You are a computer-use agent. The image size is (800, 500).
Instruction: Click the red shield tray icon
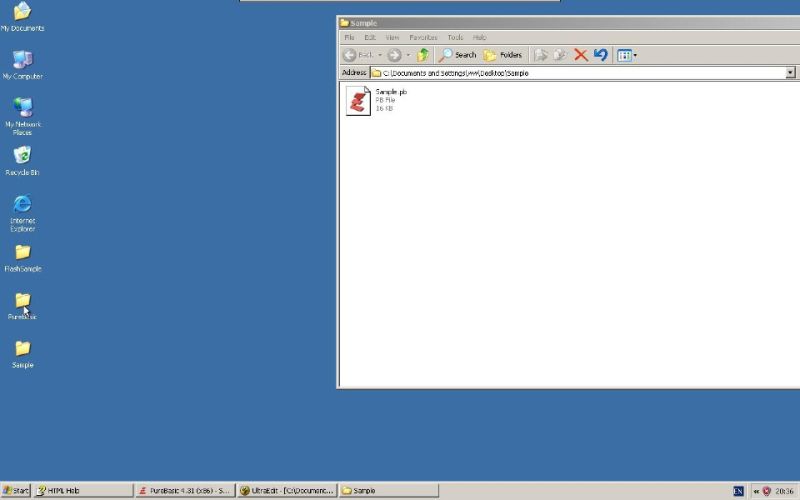click(x=766, y=491)
